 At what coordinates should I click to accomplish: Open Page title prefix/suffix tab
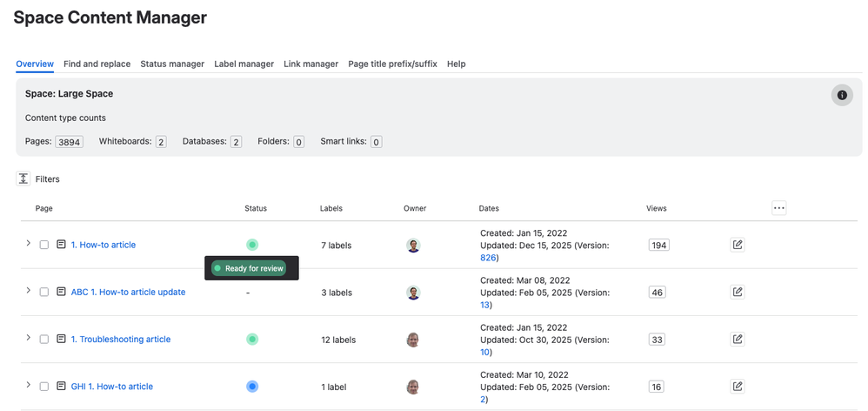pos(392,64)
